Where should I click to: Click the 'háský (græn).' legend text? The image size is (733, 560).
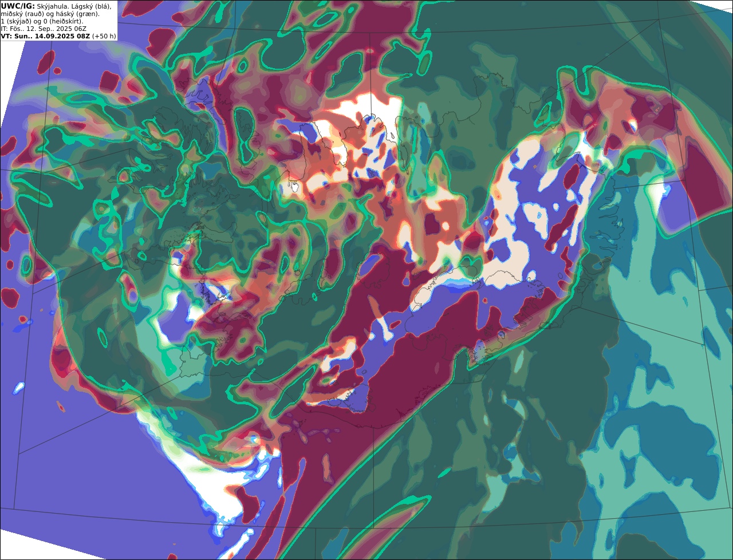[x=77, y=14]
